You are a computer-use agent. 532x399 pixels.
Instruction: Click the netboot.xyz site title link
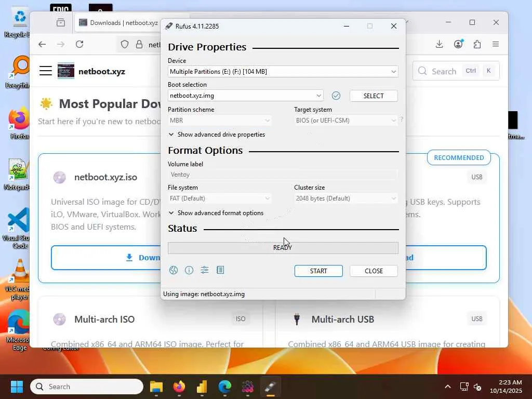click(x=102, y=72)
